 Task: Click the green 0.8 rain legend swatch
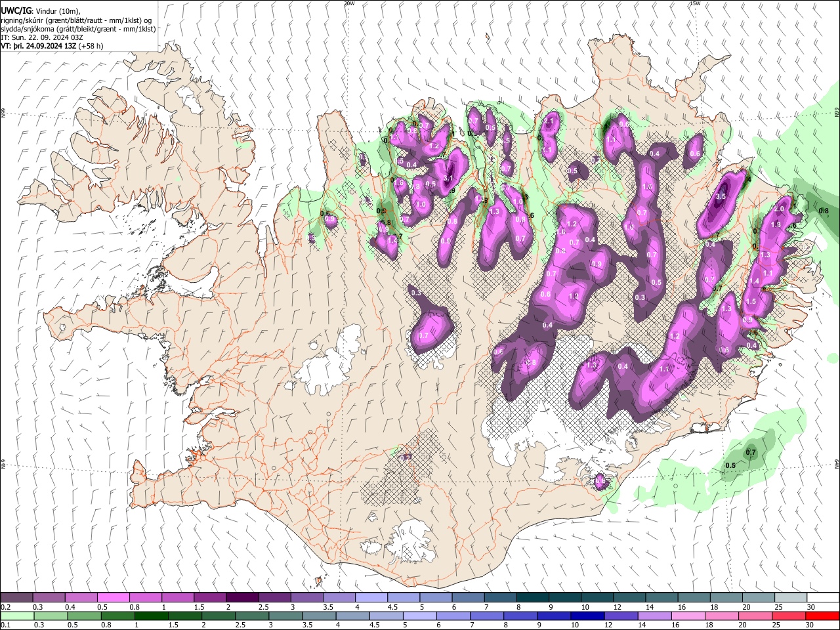(118, 616)
